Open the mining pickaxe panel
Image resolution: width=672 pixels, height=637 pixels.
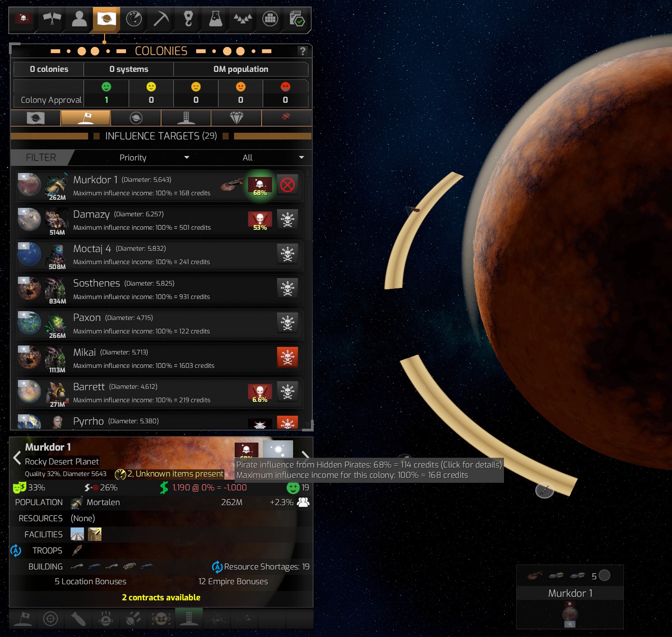[x=161, y=19]
